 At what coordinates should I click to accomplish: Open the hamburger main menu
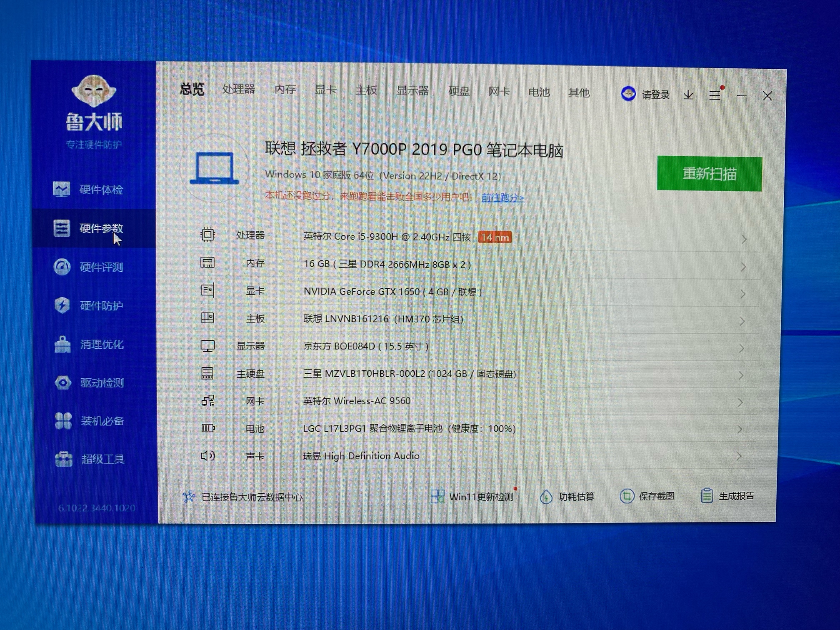point(715,95)
